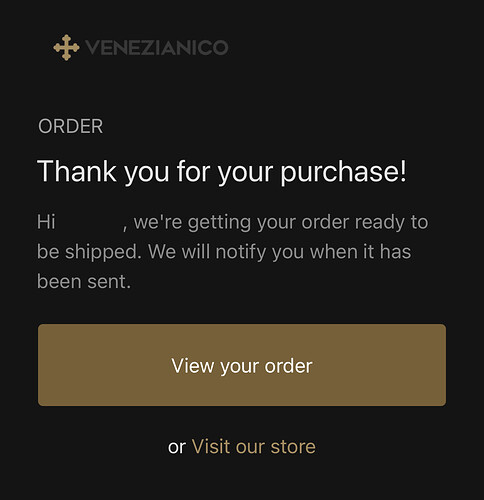Click the word "notify" in the message
484x500 pixels.
tap(241, 252)
